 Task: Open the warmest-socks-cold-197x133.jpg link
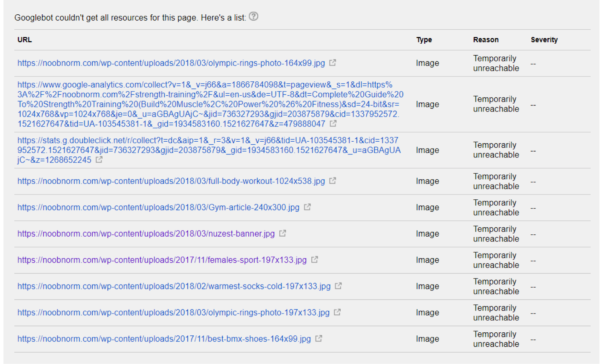tap(174, 286)
